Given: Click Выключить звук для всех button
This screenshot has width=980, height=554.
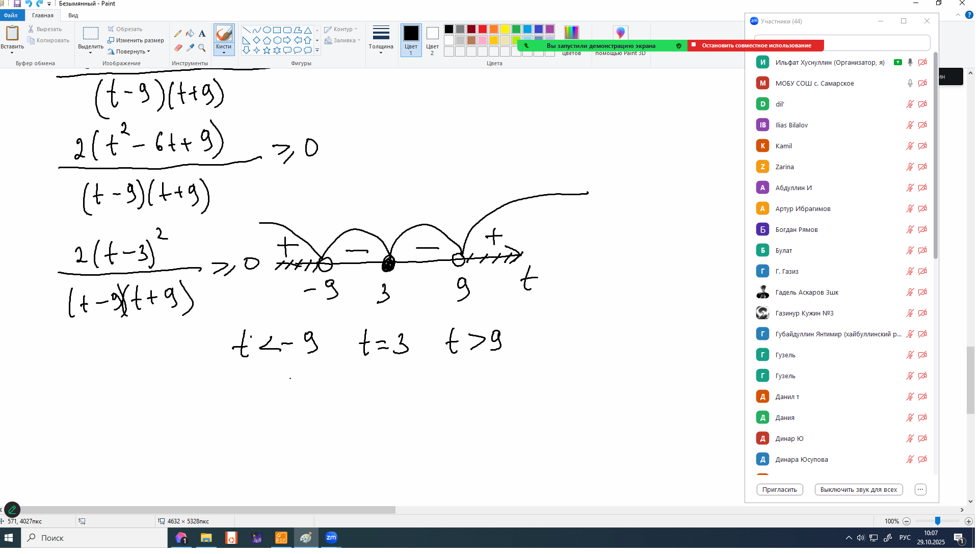Looking at the screenshot, I should [858, 490].
